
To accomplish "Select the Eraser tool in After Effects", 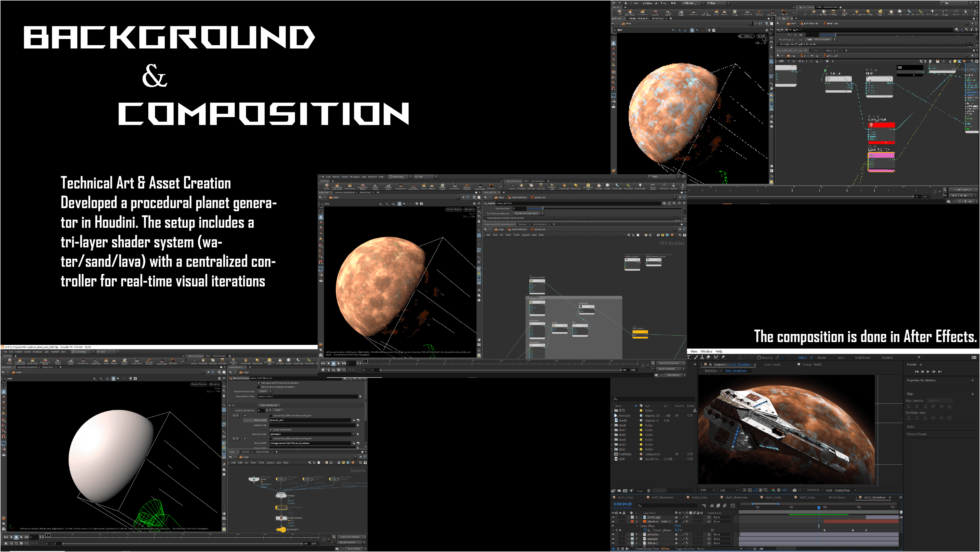I will [708, 357].
